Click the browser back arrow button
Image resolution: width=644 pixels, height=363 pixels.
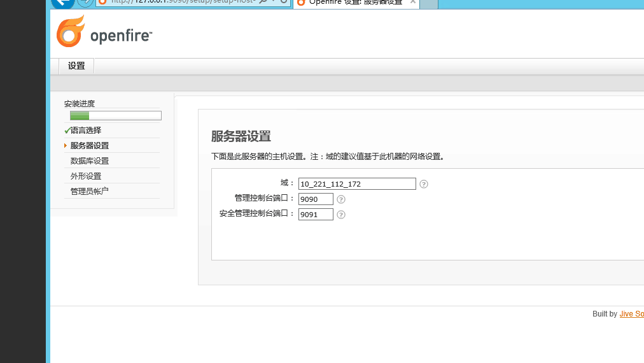point(62,3)
